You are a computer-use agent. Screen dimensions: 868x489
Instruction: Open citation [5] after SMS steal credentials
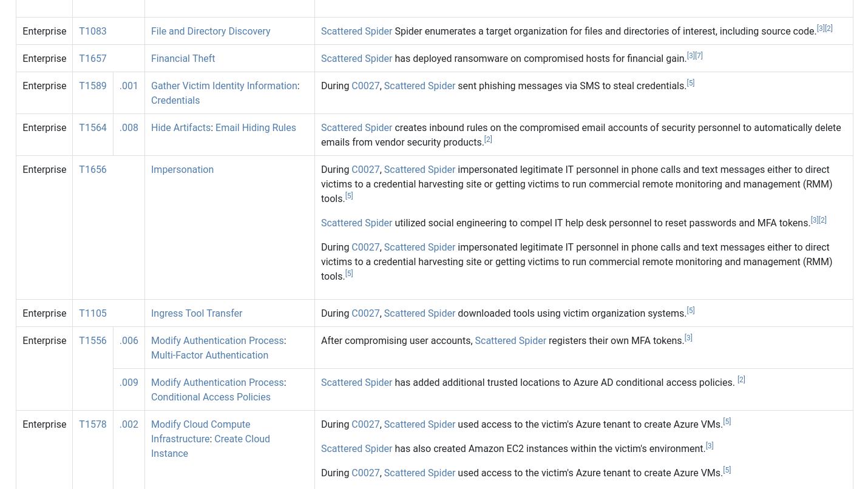pyautogui.click(x=691, y=83)
